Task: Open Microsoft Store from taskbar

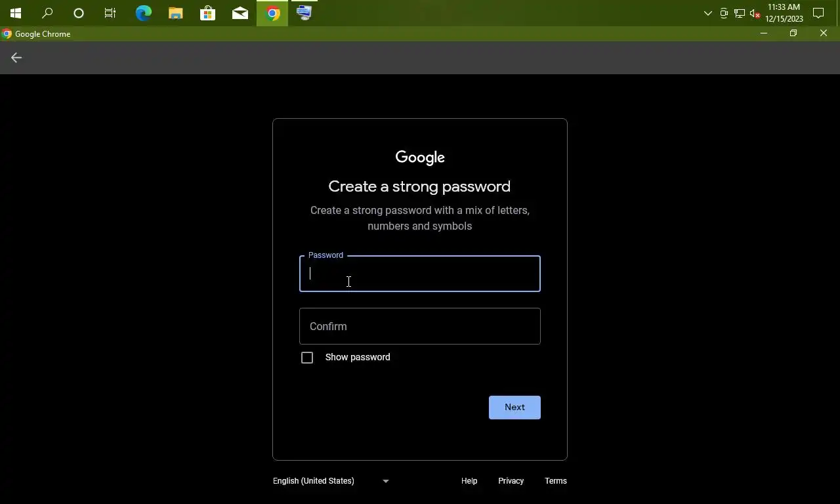Action: pos(207,13)
